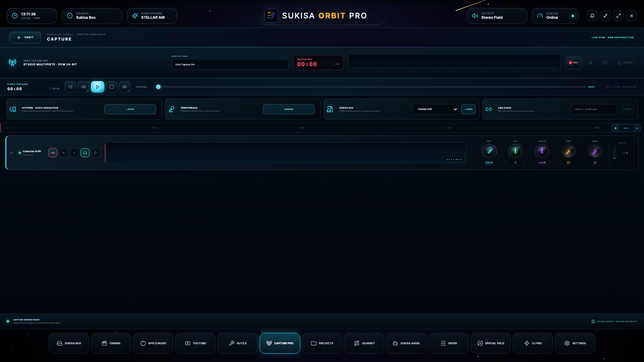The image size is (644, 362).
Task: Open notifications bell
Action: click(592, 16)
